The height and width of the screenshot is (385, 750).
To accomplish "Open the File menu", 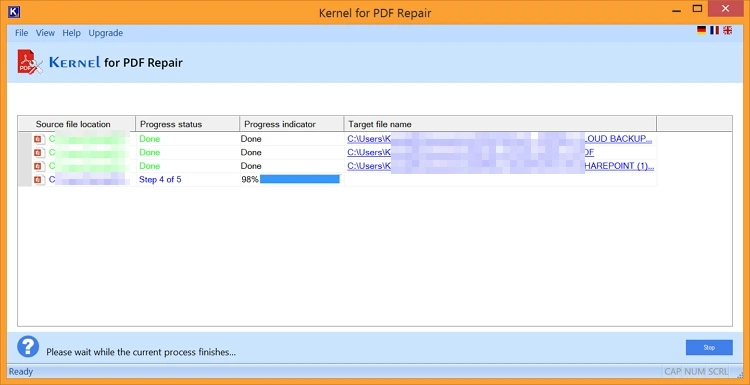I will point(22,33).
